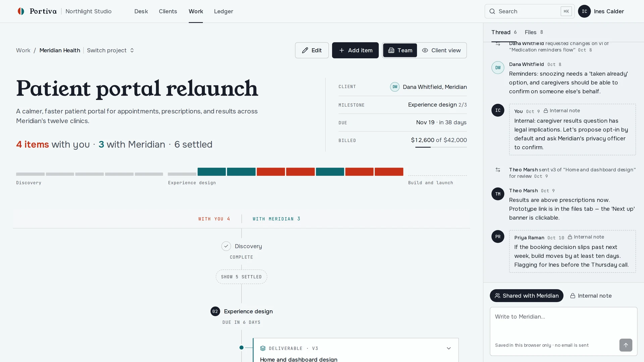Open the Desk nav item

click(x=141, y=11)
